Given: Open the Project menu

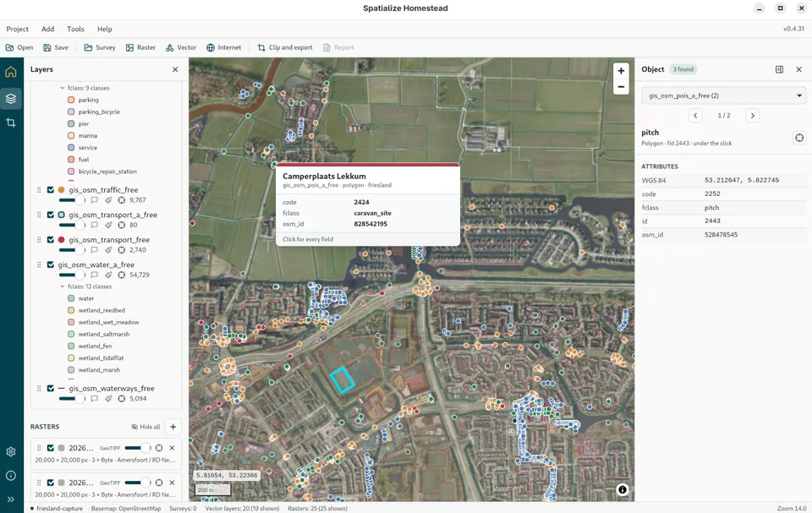Looking at the screenshot, I should [x=17, y=29].
